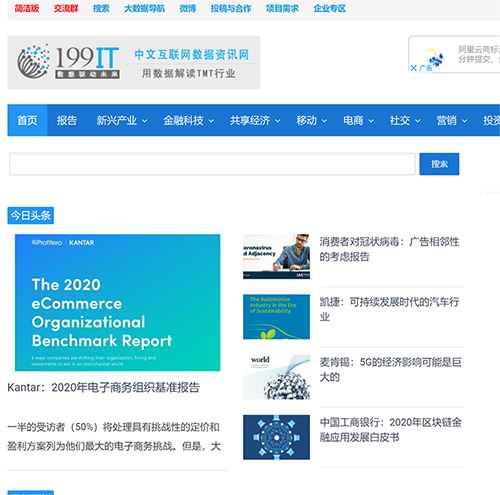Expand the 移动 dropdown chevron

pos(324,121)
